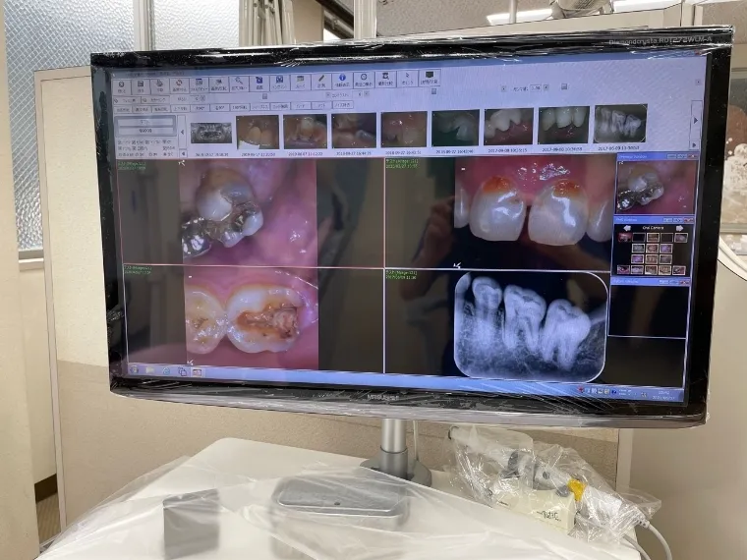Screen dimensions: 747x560
Task: Open the Windows Start button
Action: pyautogui.click(x=136, y=370)
